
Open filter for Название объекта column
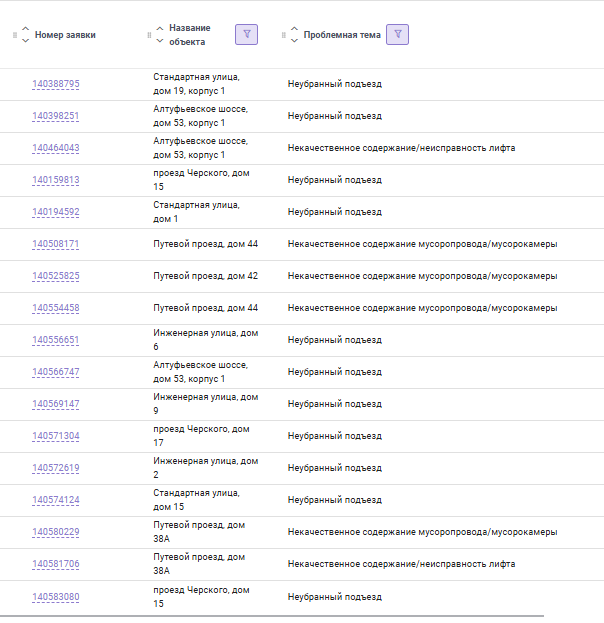point(246,35)
